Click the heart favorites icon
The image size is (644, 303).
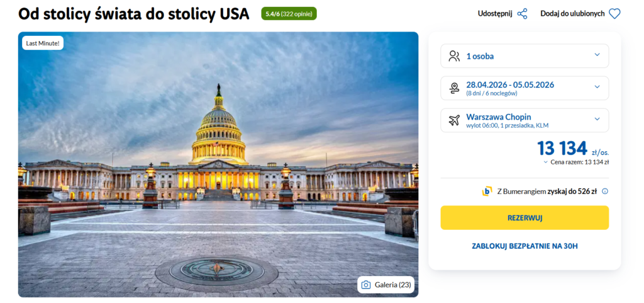pos(614,13)
